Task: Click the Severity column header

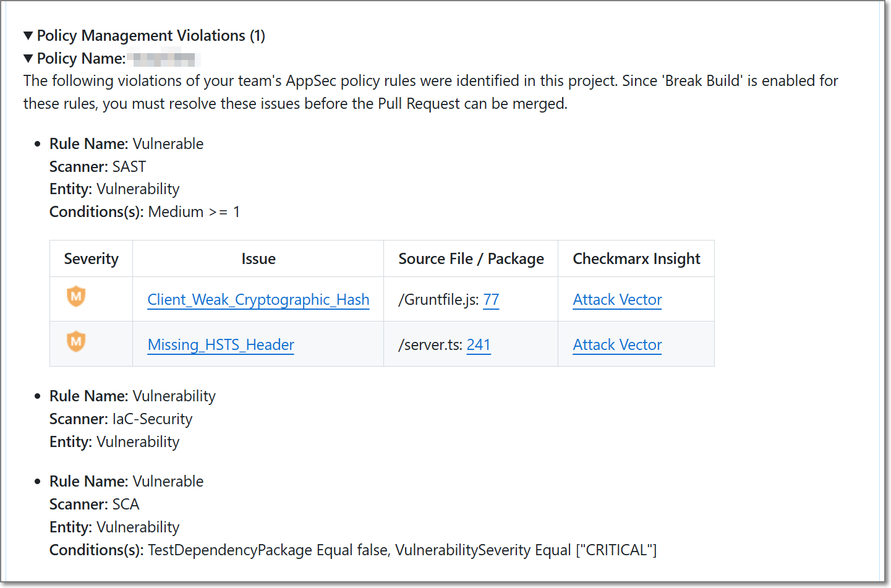Action: coord(91,259)
